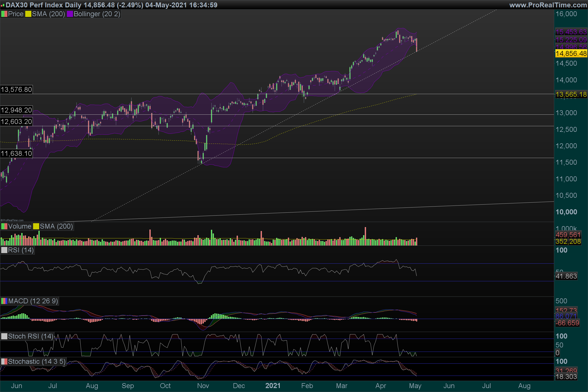Click the Price indicator color icon
This screenshot has width=588, height=392.
coord(4,14)
